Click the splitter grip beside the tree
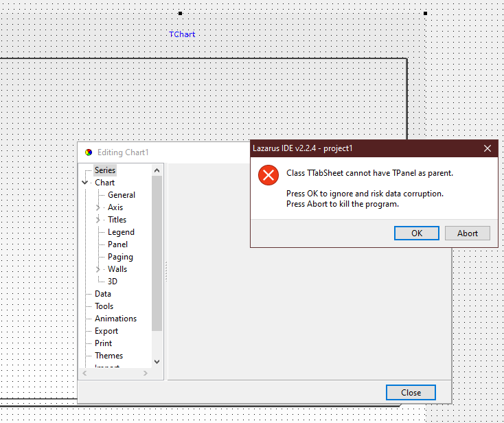 166,272
